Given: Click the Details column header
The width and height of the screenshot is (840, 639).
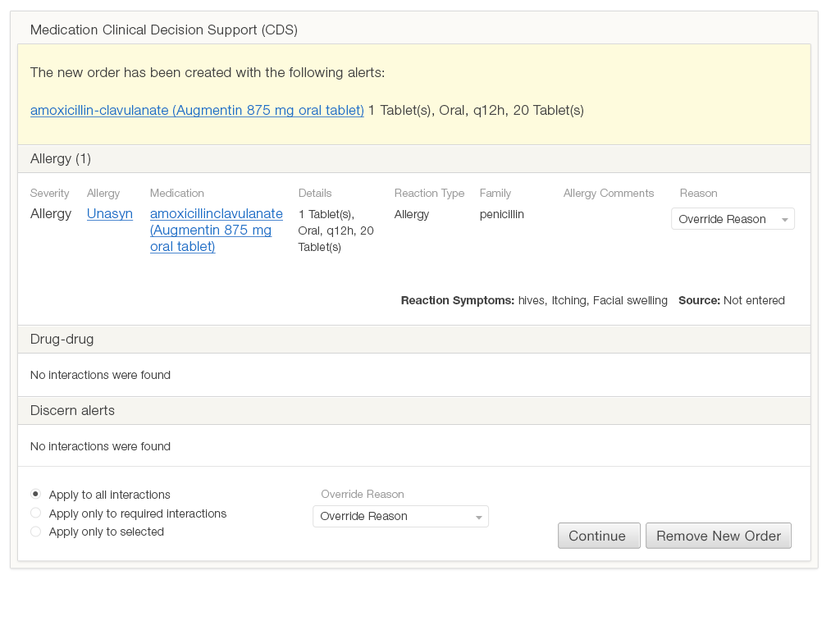Looking at the screenshot, I should pyautogui.click(x=315, y=194).
